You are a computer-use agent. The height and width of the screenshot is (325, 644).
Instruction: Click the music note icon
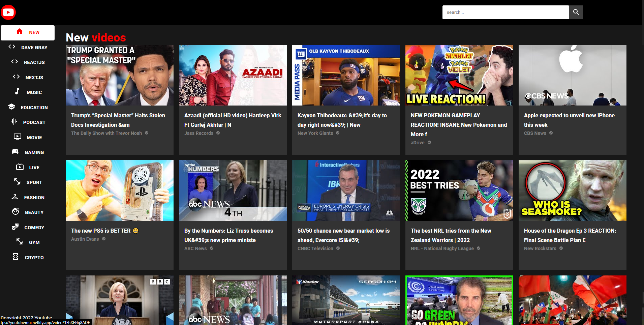[x=17, y=91]
